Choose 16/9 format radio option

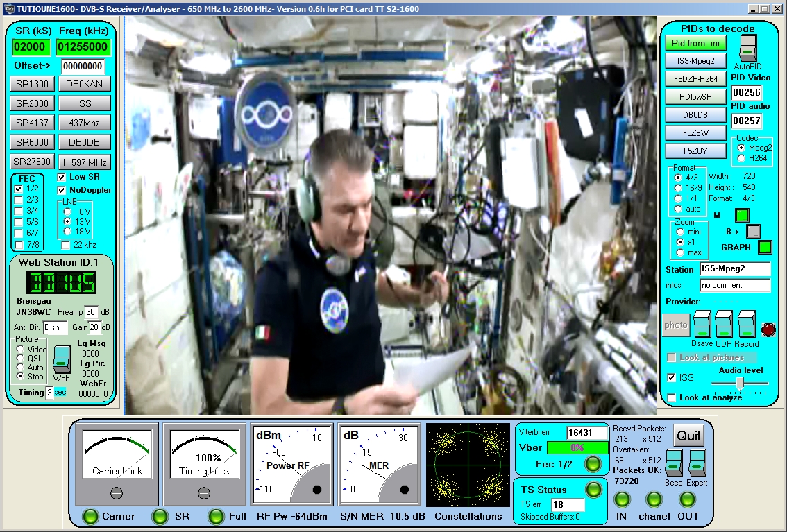point(678,188)
